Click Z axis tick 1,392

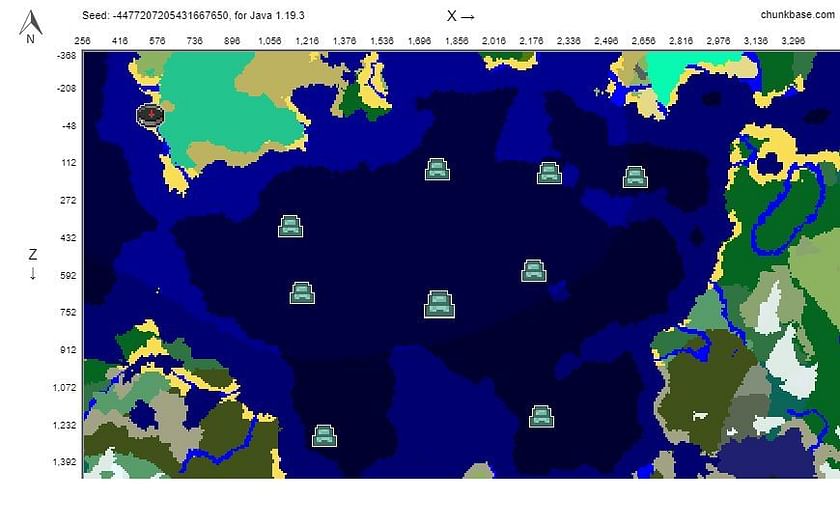click(65, 462)
